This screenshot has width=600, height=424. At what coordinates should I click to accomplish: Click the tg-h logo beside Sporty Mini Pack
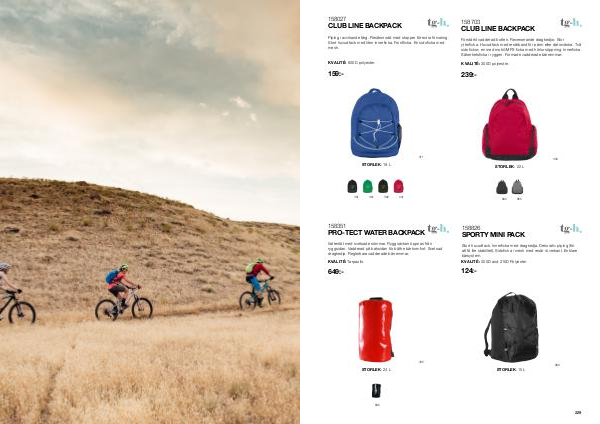point(571,229)
